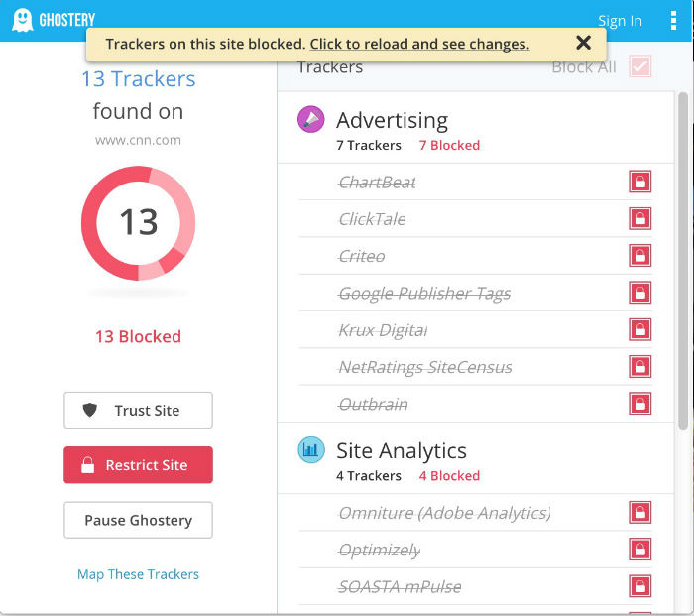
Task: Click the tracker list vertical scrollbar
Action: pyautogui.click(x=682, y=258)
